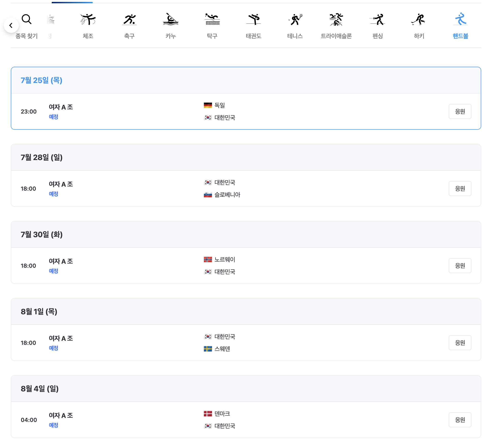The height and width of the screenshot is (448, 493).
Task: Select the canoe (카누) sport icon
Action: pos(171,20)
